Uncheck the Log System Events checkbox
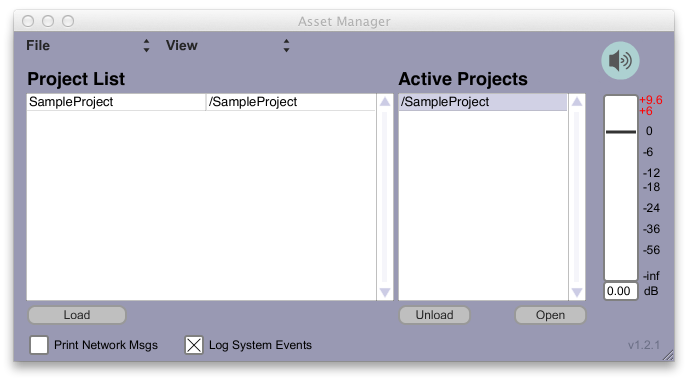 194,345
